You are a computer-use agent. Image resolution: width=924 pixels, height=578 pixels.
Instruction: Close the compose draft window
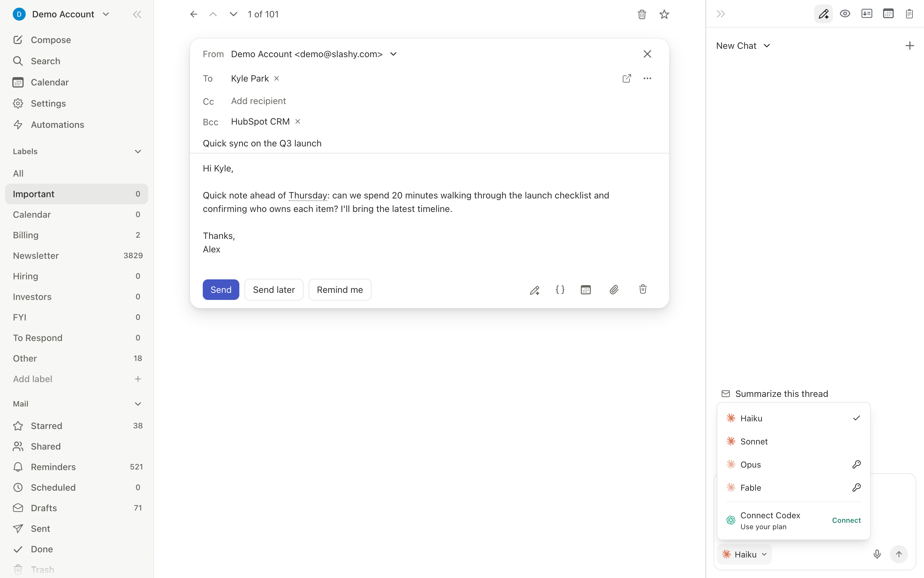(x=647, y=54)
